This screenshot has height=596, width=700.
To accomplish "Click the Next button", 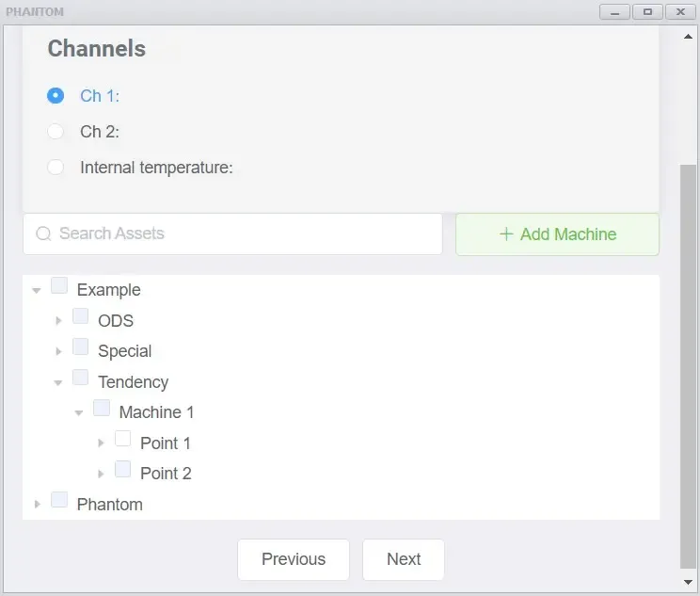I will [x=404, y=559].
